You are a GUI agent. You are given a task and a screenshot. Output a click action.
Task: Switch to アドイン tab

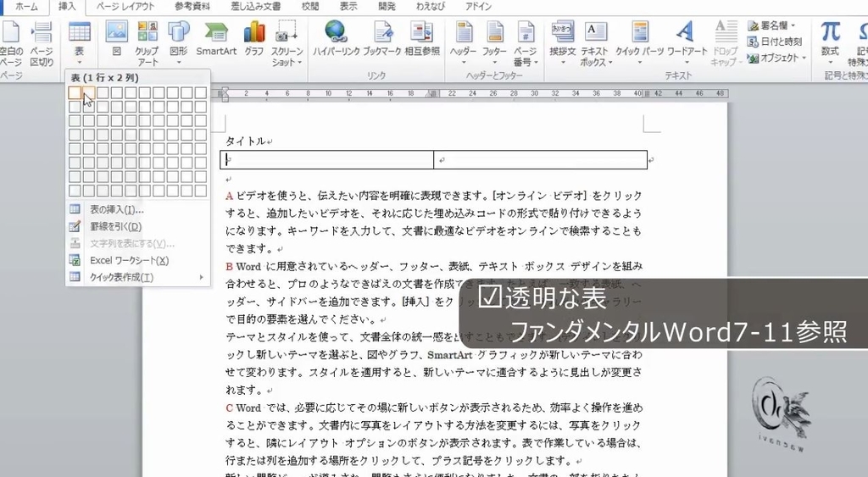(x=478, y=7)
